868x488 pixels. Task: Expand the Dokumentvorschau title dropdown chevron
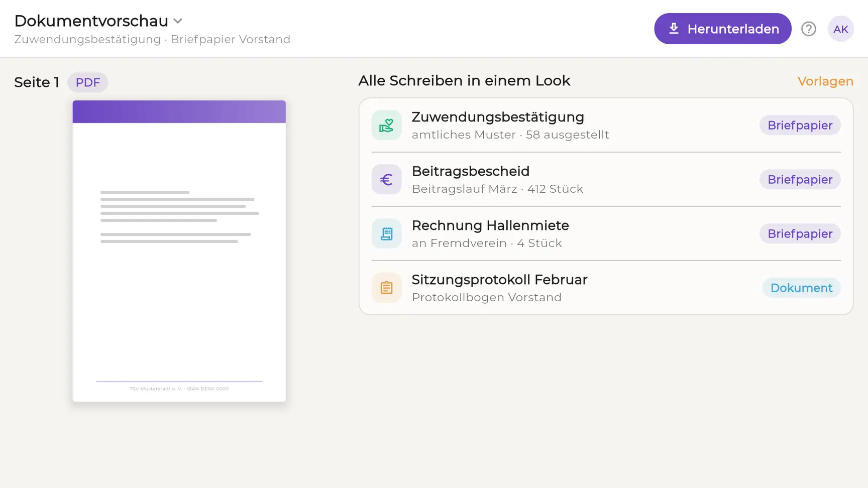[178, 21]
